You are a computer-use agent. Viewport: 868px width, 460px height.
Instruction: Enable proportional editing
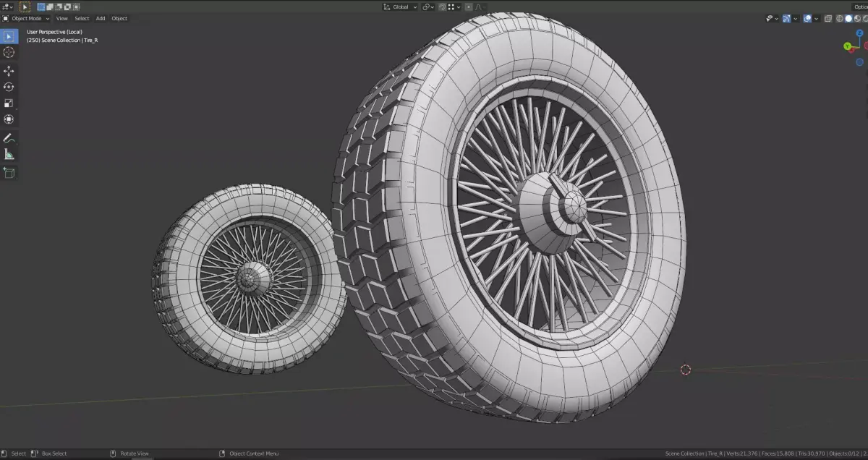pyautogui.click(x=469, y=7)
